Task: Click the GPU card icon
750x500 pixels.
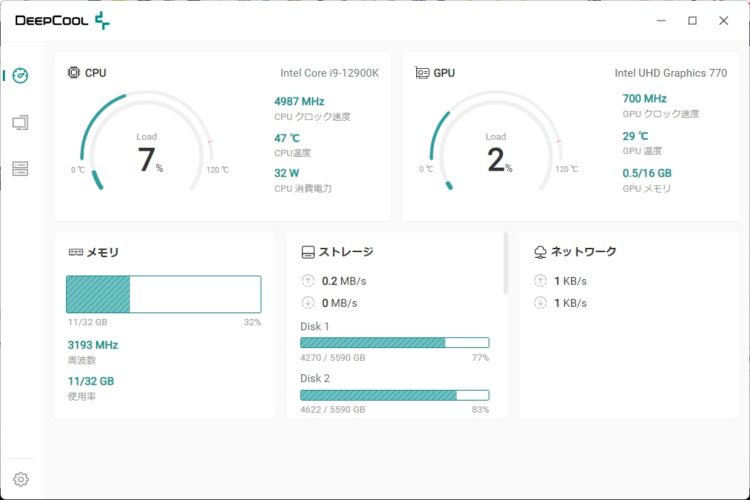Action: pyautogui.click(x=422, y=73)
